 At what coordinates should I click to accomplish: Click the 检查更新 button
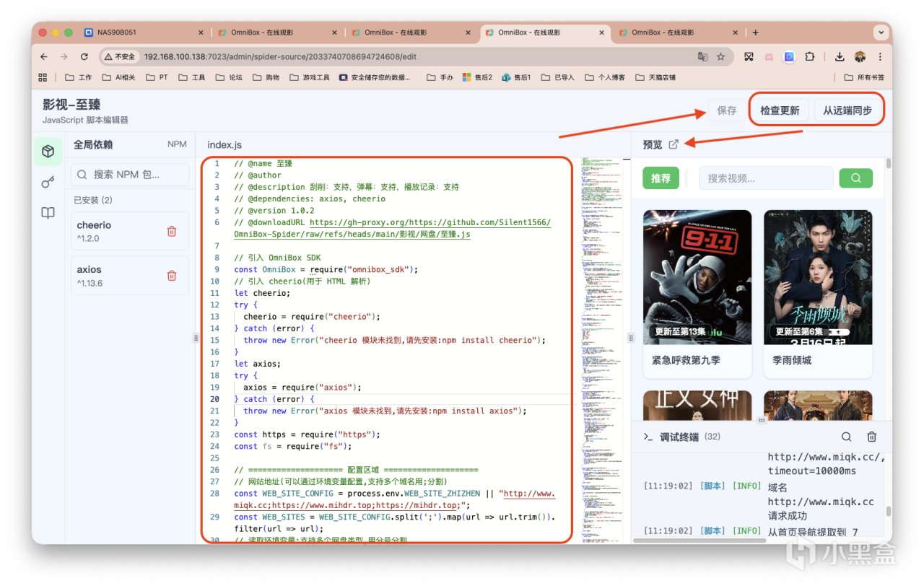[x=780, y=110]
